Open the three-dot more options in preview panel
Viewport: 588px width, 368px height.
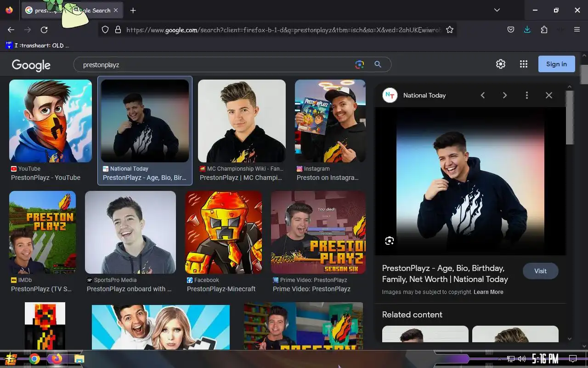click(x=526, y=95)
